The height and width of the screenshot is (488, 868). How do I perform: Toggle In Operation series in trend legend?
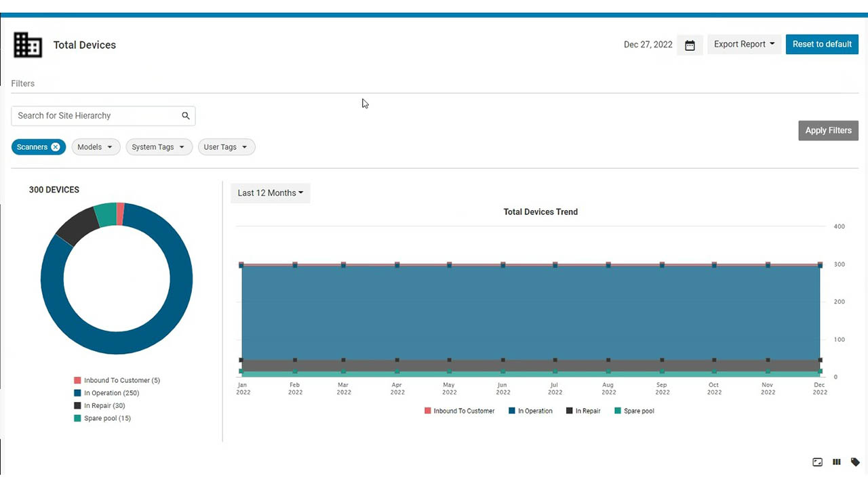tap(530, 411)
